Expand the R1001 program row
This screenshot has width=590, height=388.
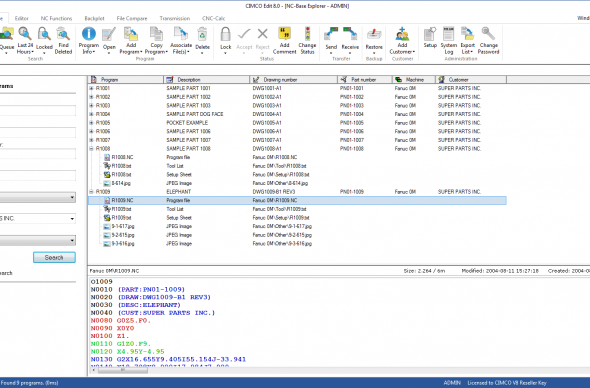click(x=91, y=88)
